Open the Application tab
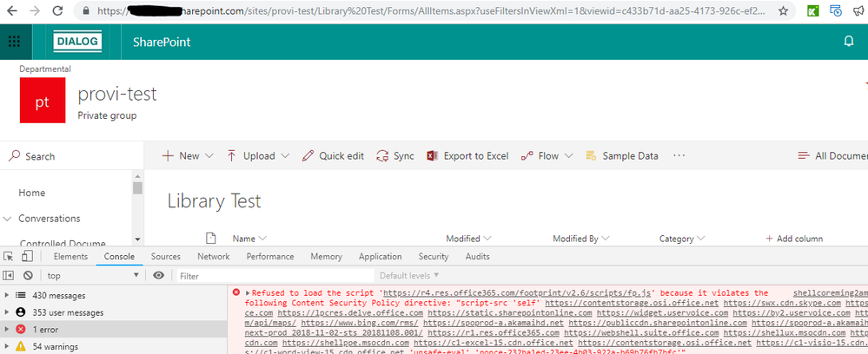This screenshot has height=354, width=868. coord(380,256)
